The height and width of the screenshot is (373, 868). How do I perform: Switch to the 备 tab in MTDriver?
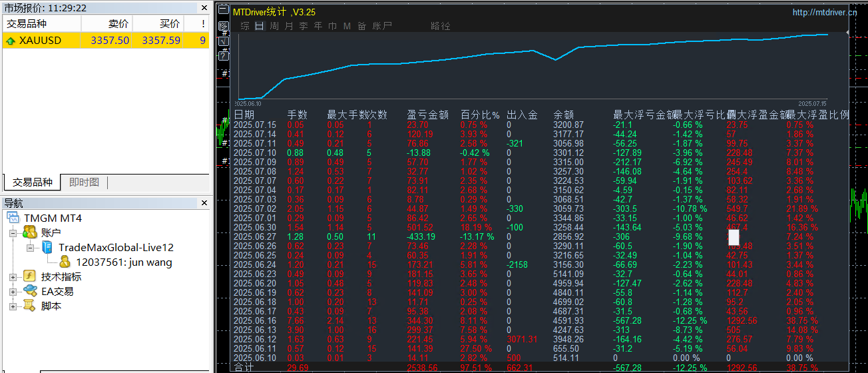click(x=361, y=26)
